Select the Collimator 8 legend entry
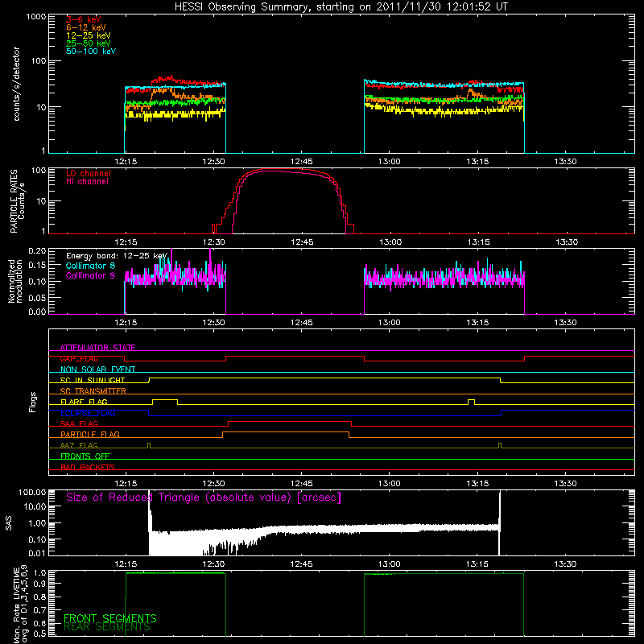The height and width of the screenshot is (644, 644). [x=90, y=266]
